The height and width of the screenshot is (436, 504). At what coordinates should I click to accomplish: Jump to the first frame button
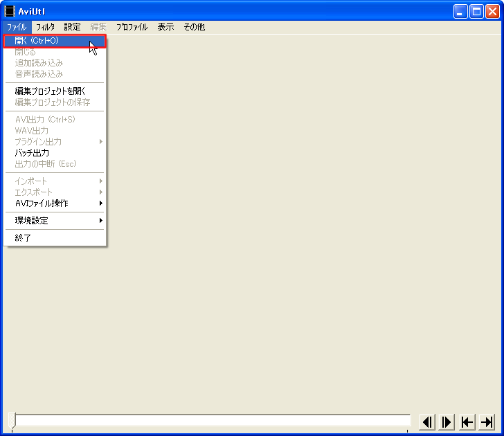click(x=467, y=421)
